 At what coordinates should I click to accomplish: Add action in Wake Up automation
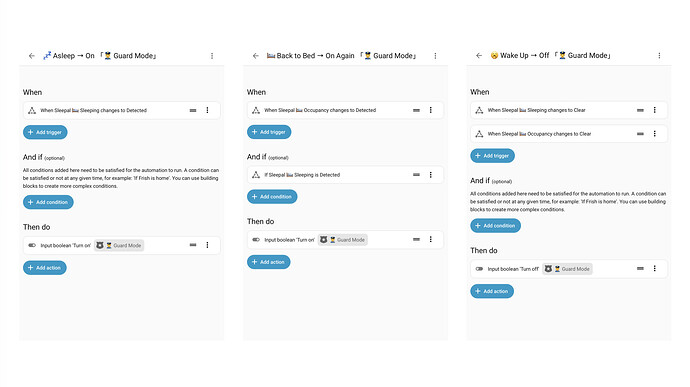(492, 291)
